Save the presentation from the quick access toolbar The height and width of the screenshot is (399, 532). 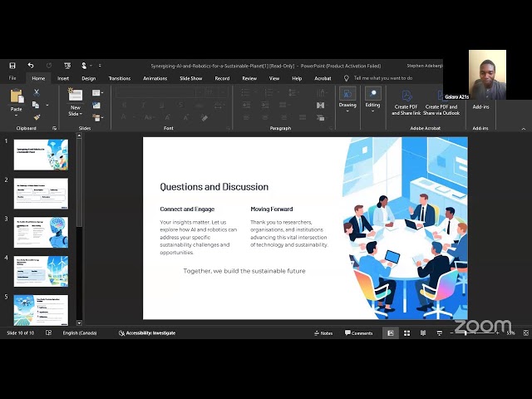tap(12, 66)
